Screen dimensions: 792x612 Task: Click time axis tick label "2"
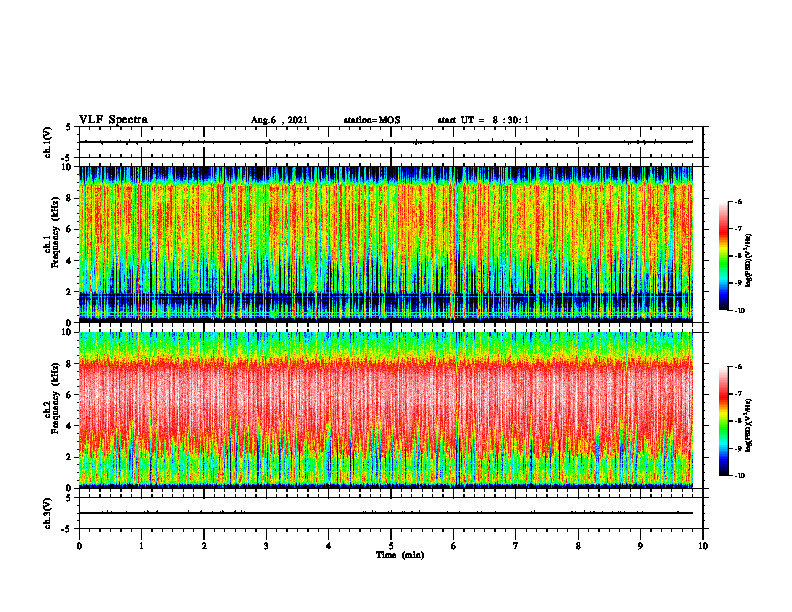coord(204,546)
